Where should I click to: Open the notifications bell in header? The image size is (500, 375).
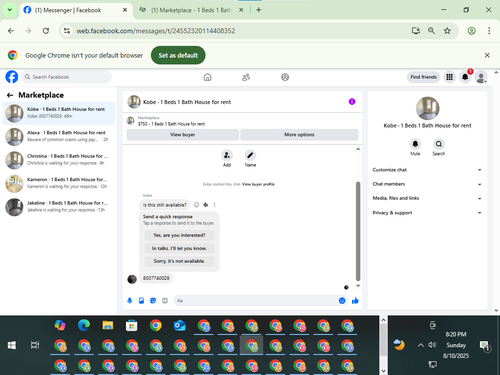point(465,77)
